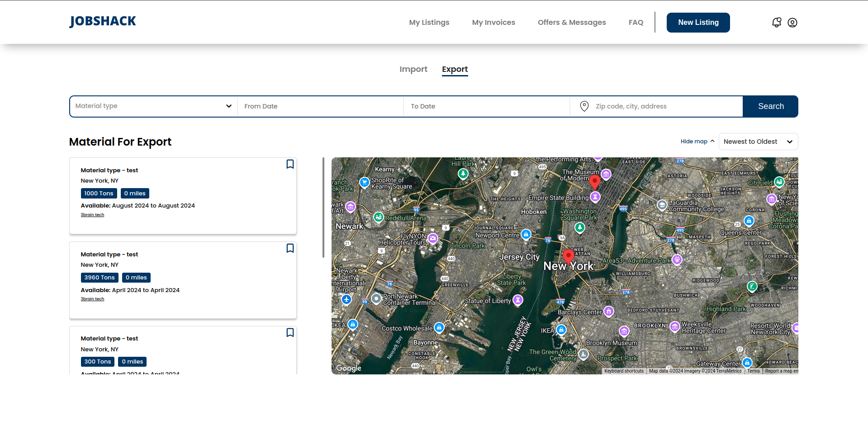Image resolution: width=868 pixels, height=435 pixels.
Task: Click the Empire State Building map marker
Action: pos(595,197)
